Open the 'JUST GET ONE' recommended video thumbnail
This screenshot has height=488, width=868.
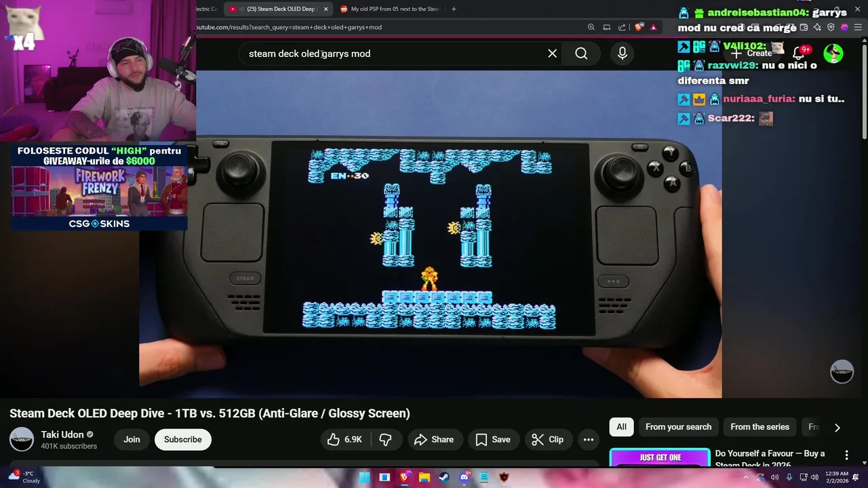click(660, 457)
